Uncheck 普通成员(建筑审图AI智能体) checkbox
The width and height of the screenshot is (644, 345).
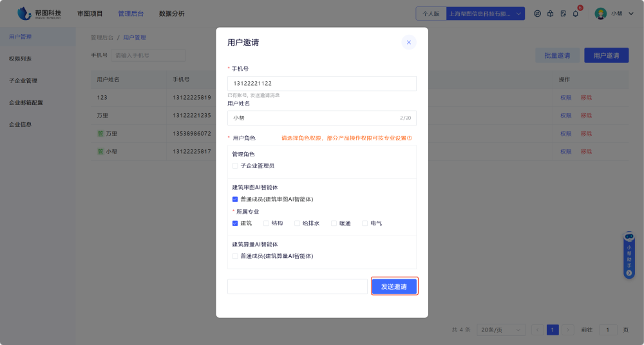[x=235, y=200]
